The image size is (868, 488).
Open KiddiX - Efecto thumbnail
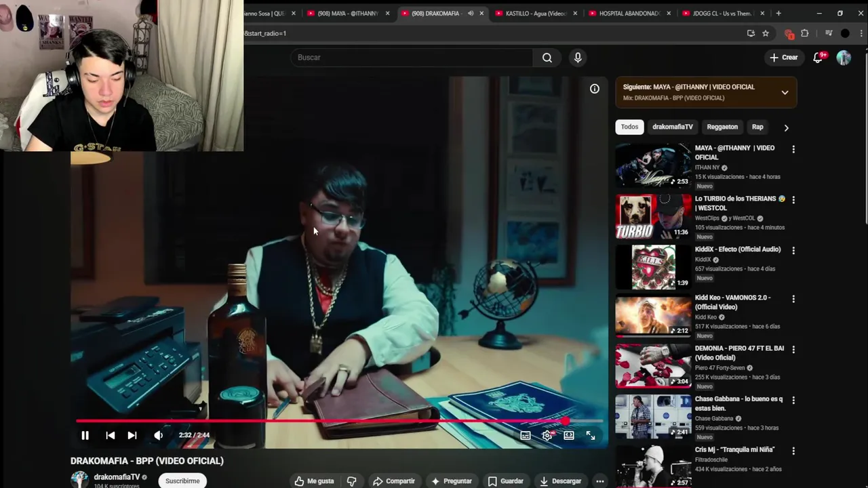[x=653, y=266]
